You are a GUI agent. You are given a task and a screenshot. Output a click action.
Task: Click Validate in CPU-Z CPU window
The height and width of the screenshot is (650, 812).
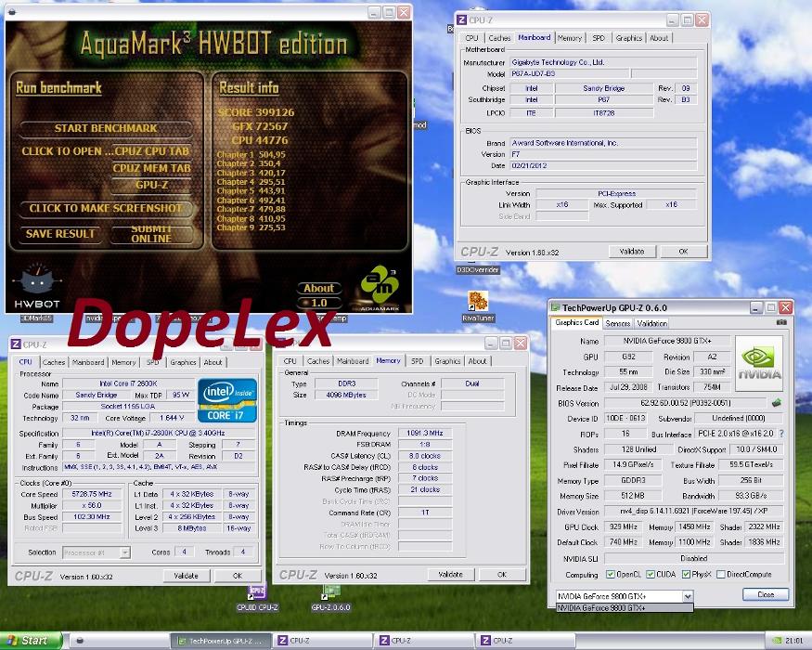pyautogui.click(x=186, y=576)
